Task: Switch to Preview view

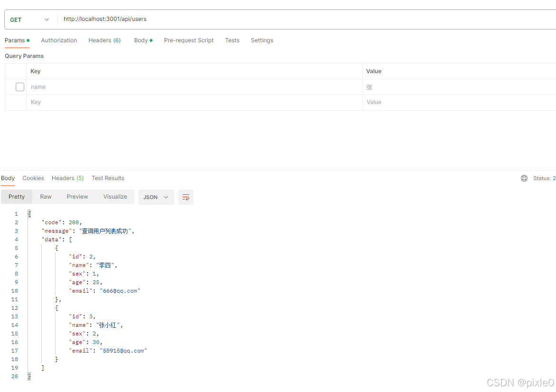Action: pyautogui.click(x=77, y=197)
